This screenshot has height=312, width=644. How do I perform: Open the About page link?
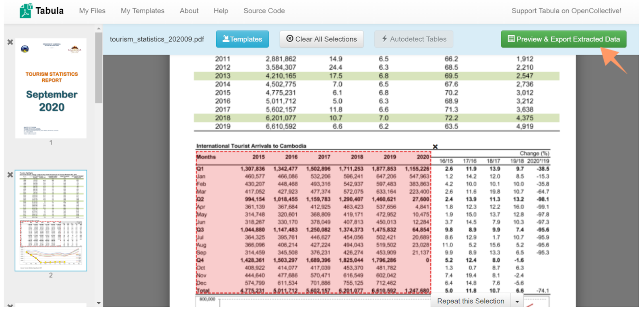click(x=189, y=11)
